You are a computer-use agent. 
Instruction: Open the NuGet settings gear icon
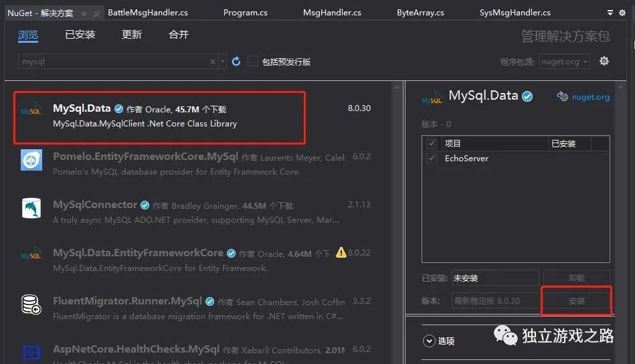(604, 61)
